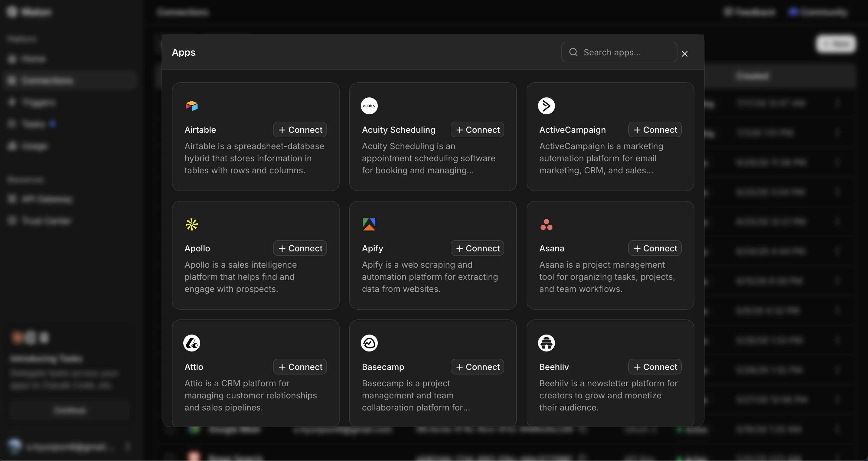The width and height of the screenshot is (868, 461).
Task: Click the Acuity Scheduling appointment software description
Action: pos(428,159)
